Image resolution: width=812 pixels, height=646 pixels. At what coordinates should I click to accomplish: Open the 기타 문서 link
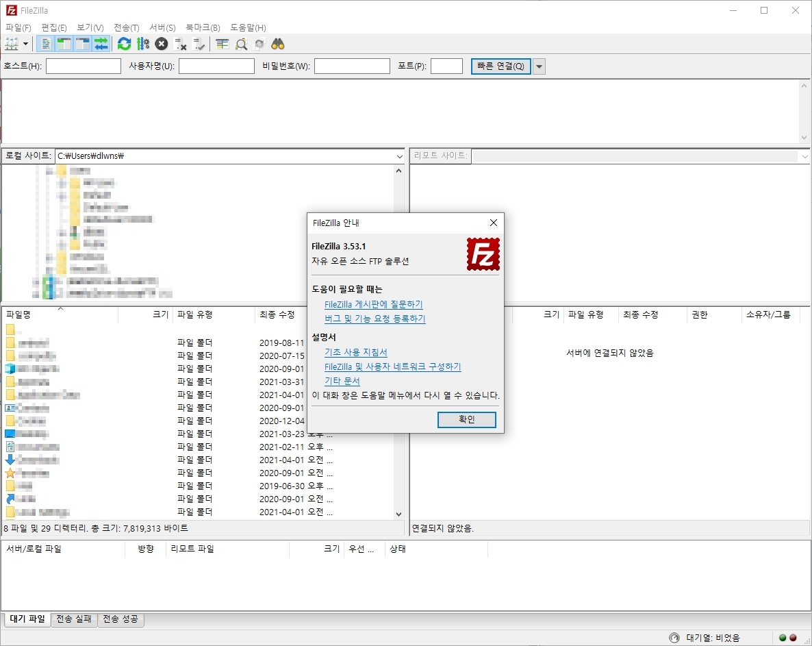(x=342, y=381)
